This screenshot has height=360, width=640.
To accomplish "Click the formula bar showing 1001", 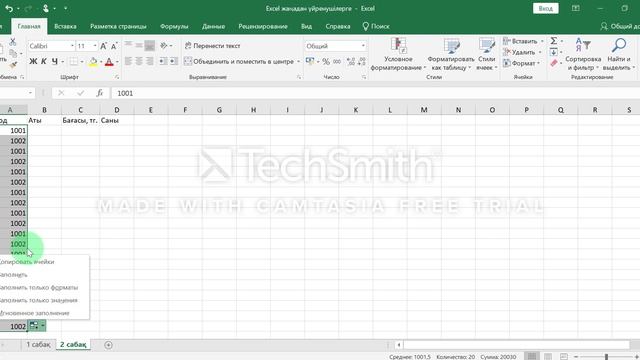I will click(x=375, y=93).
